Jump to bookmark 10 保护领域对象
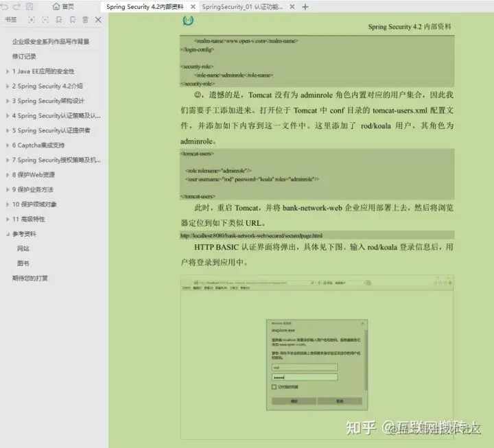Screen dimensions: 494x448 [x=35, y=204]
